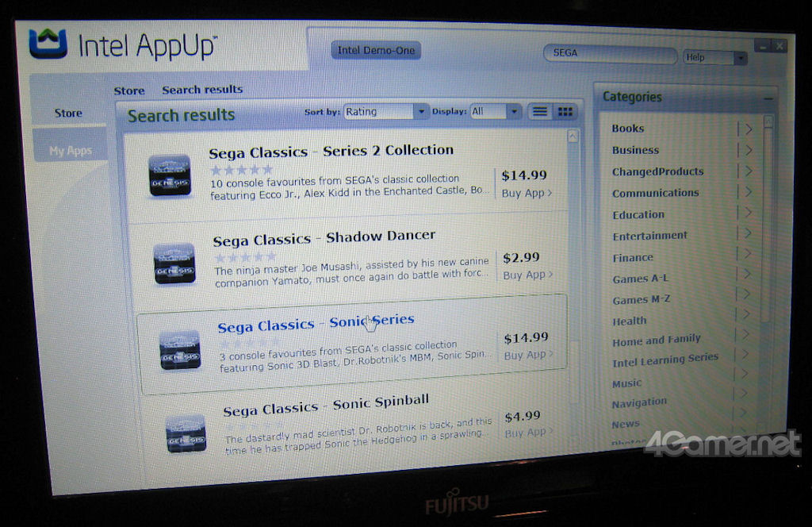Select the Home and Family category
This screenshot has height=527, width=812.
(657, 340)
